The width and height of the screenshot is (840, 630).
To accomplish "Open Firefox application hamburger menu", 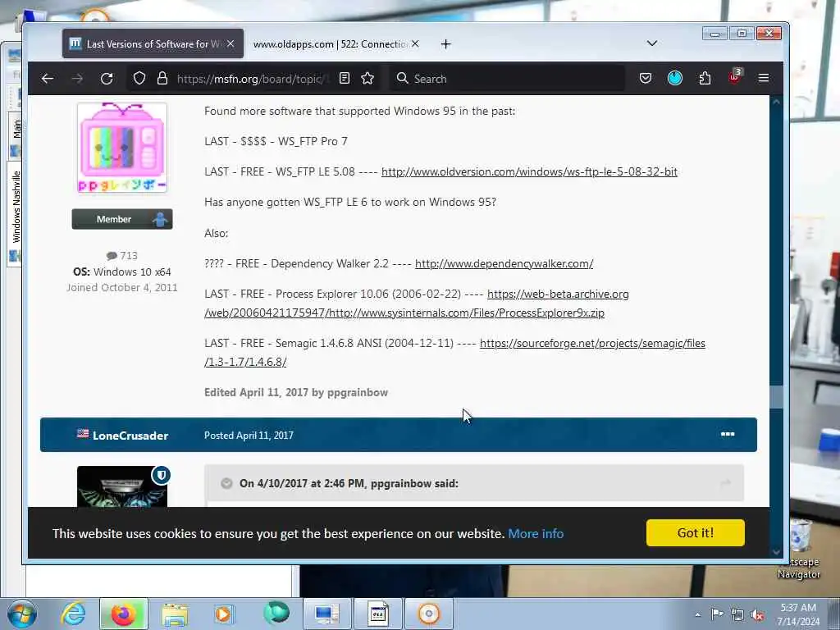I will tap(764, 79).
